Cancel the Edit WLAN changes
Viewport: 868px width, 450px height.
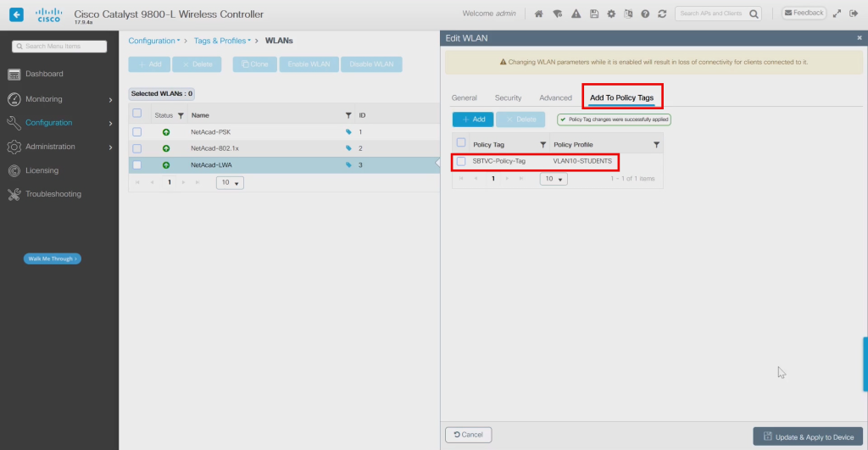click(468, 435)
